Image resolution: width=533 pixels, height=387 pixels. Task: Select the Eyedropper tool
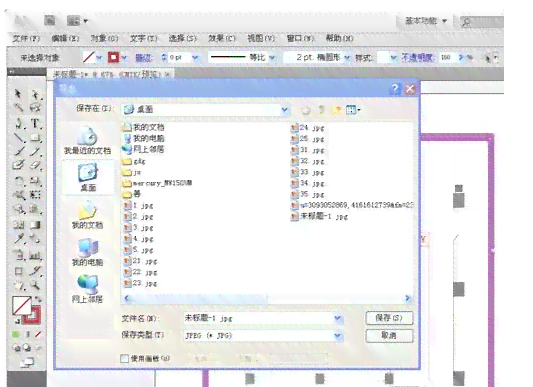[18, 239]
